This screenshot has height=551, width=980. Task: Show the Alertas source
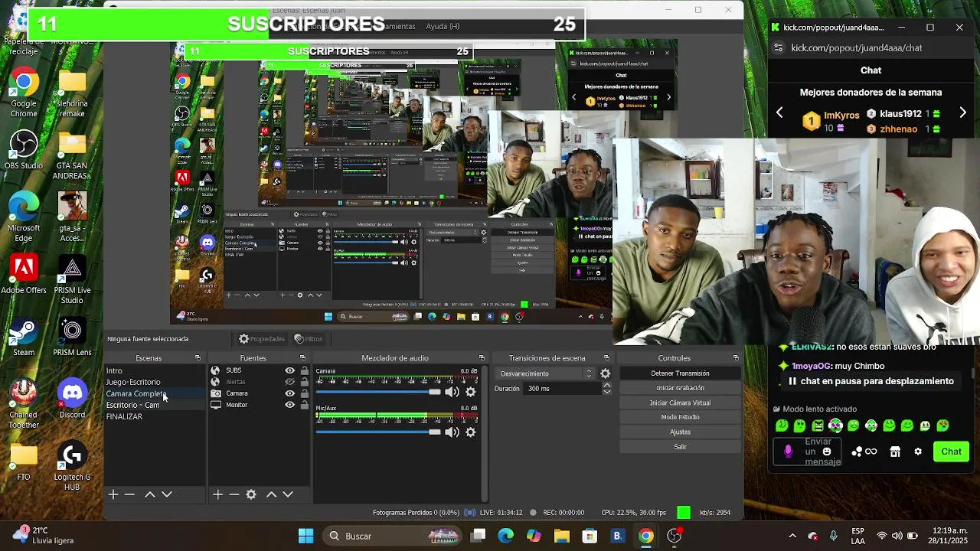pos(289,382)
